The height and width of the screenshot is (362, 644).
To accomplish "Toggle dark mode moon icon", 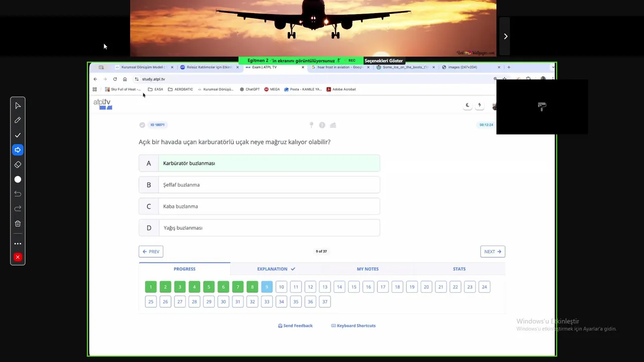I will 467,106.
